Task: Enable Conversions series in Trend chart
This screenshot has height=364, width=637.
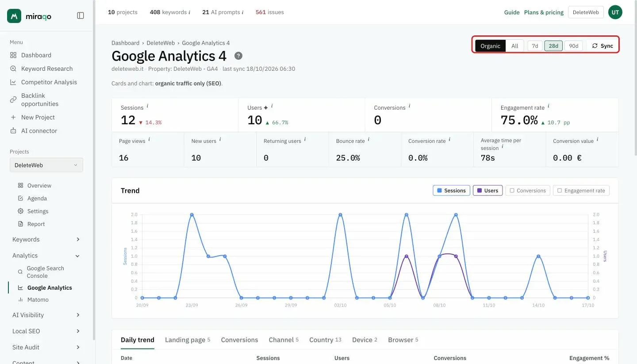Action: point(528,191)
